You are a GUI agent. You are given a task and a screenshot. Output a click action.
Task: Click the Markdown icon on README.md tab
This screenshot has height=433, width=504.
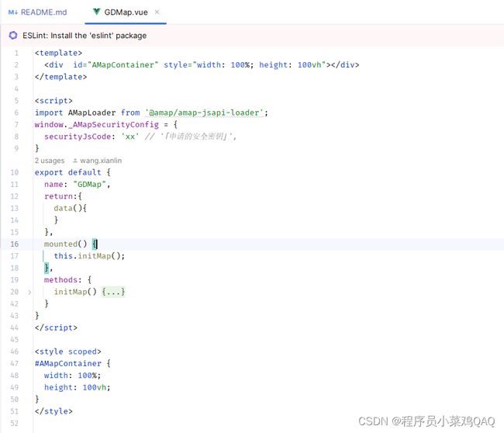[x=13, y=12]
